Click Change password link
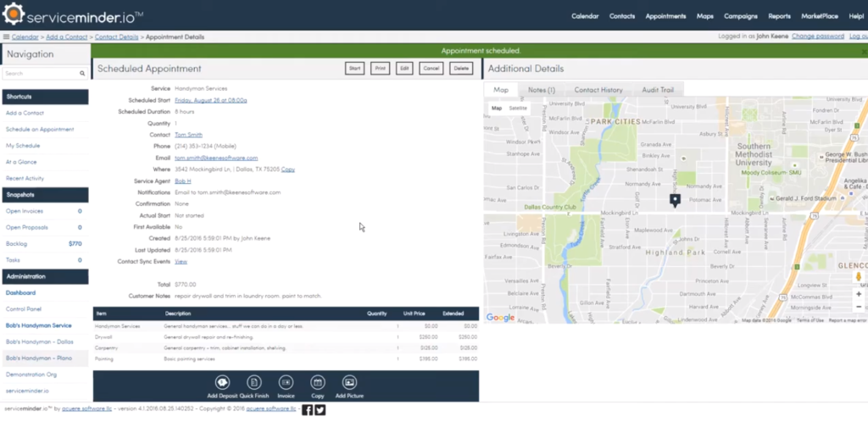Viewport: 868px width, 422px height. coord(818,36)
